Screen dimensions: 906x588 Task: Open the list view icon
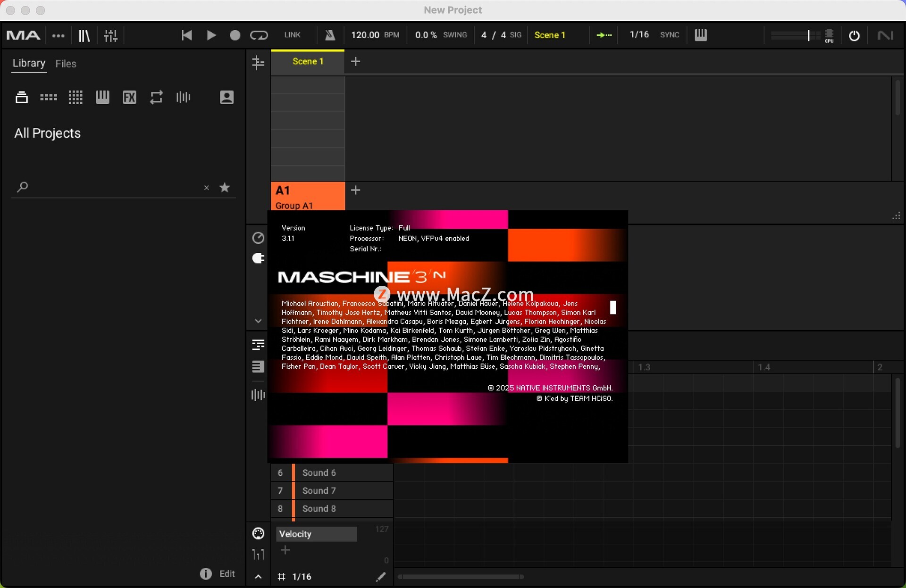[x=258, y=366]
